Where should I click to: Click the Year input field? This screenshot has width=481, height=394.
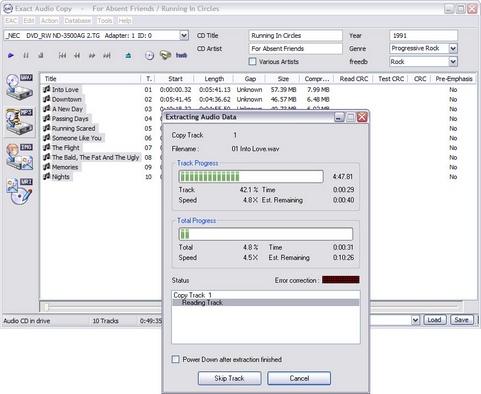(x=423, y=36)
